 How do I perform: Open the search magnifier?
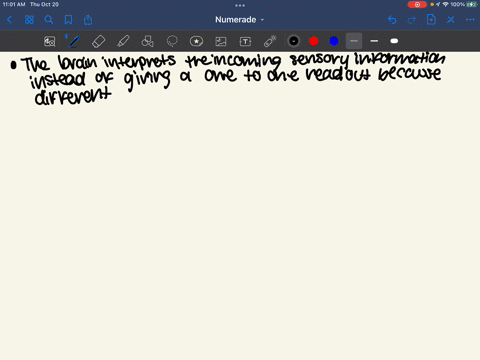pyautogui.click(x=49, y=20)
